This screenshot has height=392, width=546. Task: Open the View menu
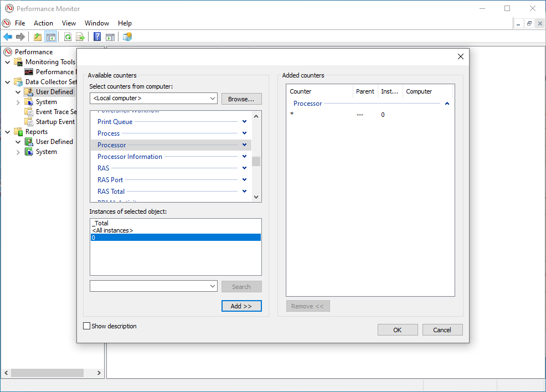click(69, 23)
